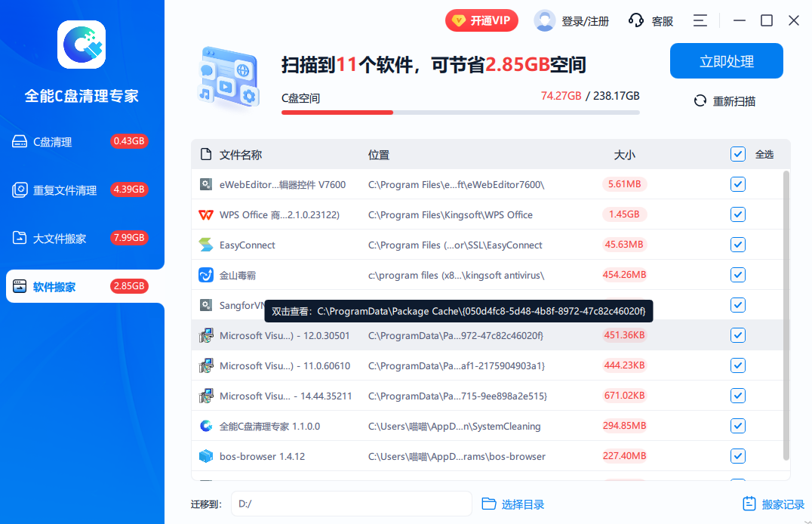Uncheck the 全选 select-all checkbox
The image size is (812, 524).
click(738, 154)
